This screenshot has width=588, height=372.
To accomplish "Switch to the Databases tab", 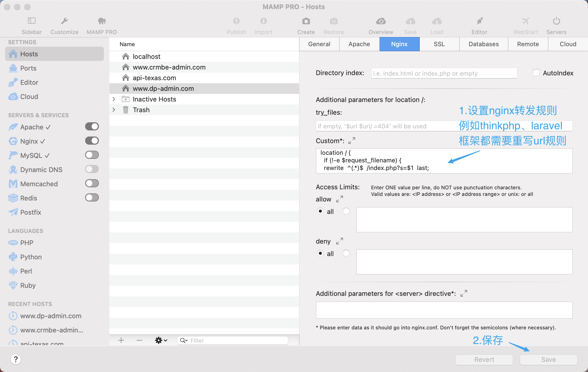I will click(x=484, y=44).
